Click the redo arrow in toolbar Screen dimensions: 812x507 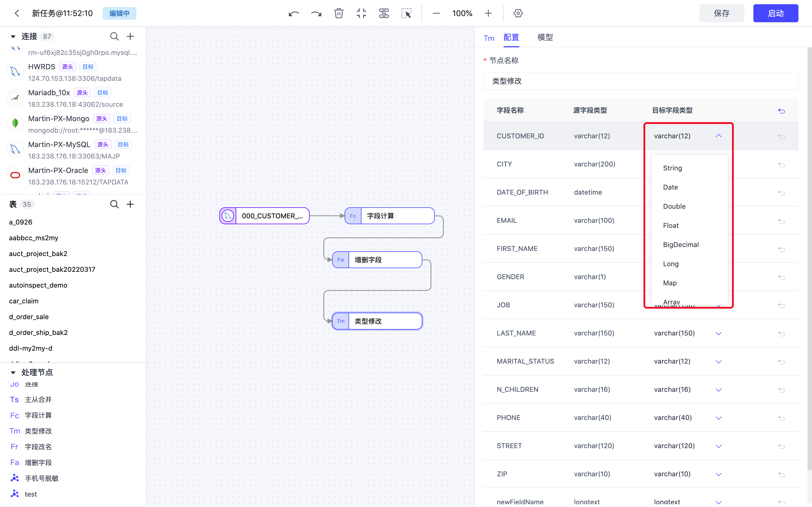tap(316, 14)
